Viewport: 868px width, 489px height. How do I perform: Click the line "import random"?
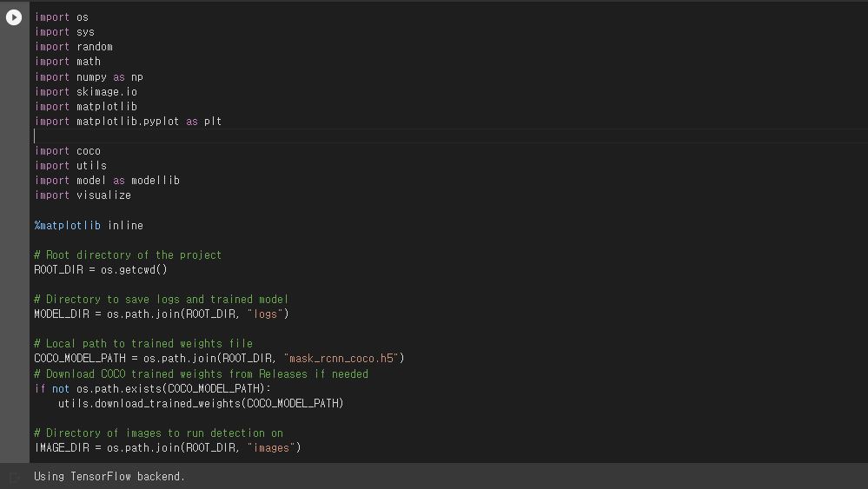(x=74, y=47)
